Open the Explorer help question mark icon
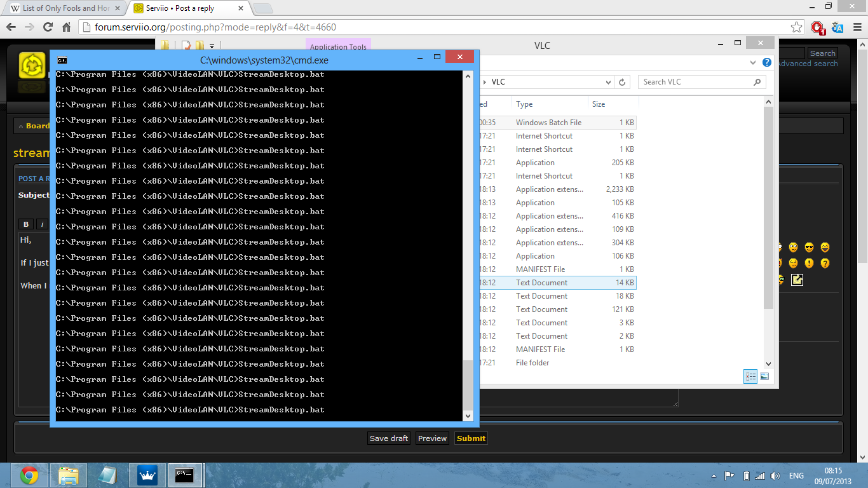 (766, 63)
